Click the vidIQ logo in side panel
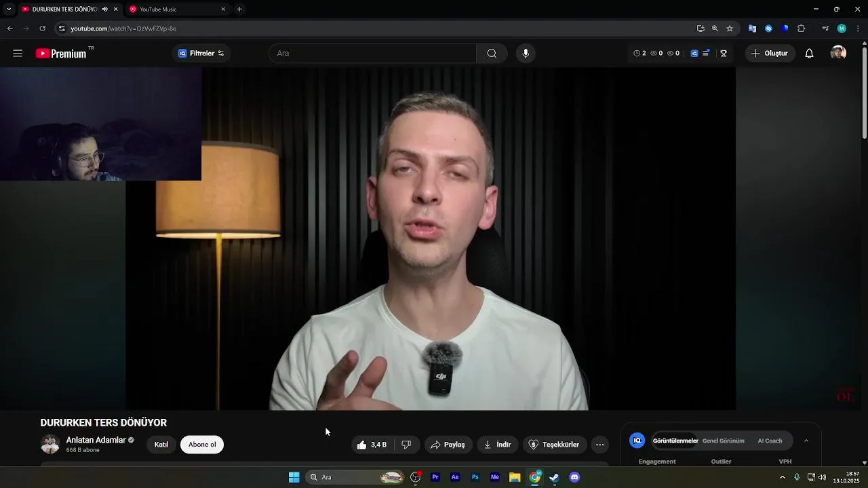This screenshot has height=488, width=868. click(637, 441)
